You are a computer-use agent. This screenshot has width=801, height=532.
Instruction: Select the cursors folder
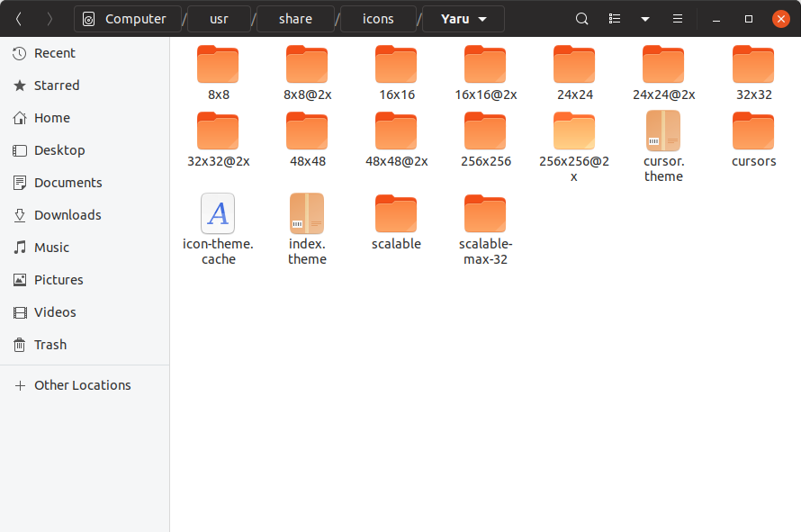(x=753, y=140)
